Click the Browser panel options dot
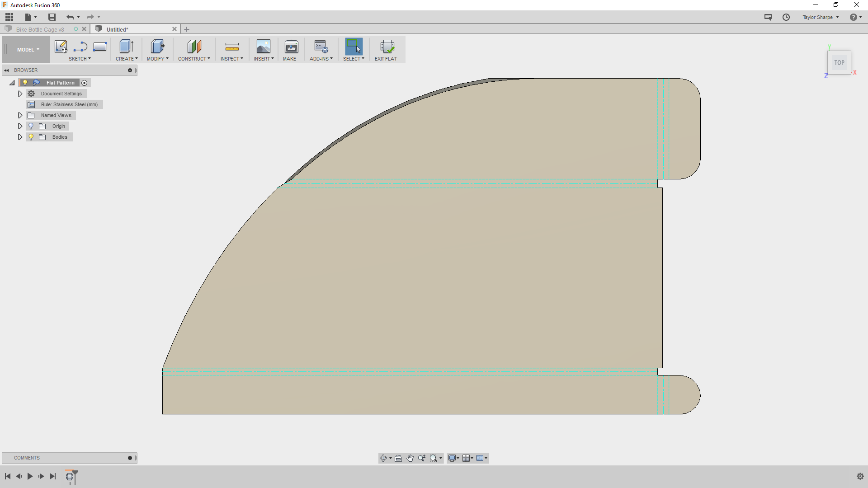 coord(130,70)
